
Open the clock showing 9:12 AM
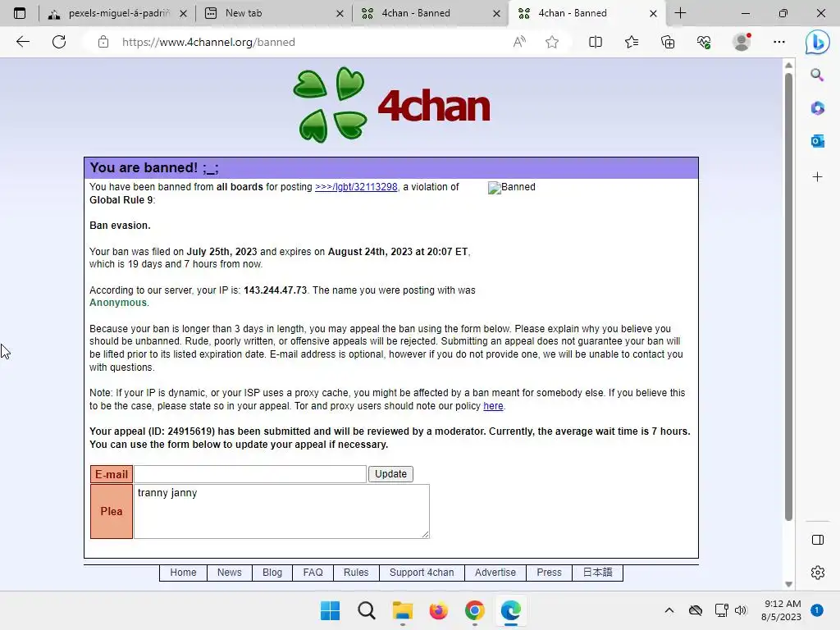[782, 610]
